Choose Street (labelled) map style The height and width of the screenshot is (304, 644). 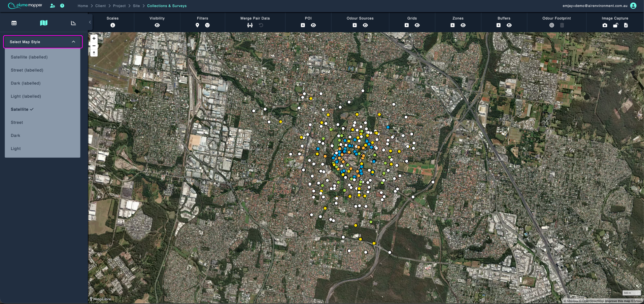tap(42, 70)
